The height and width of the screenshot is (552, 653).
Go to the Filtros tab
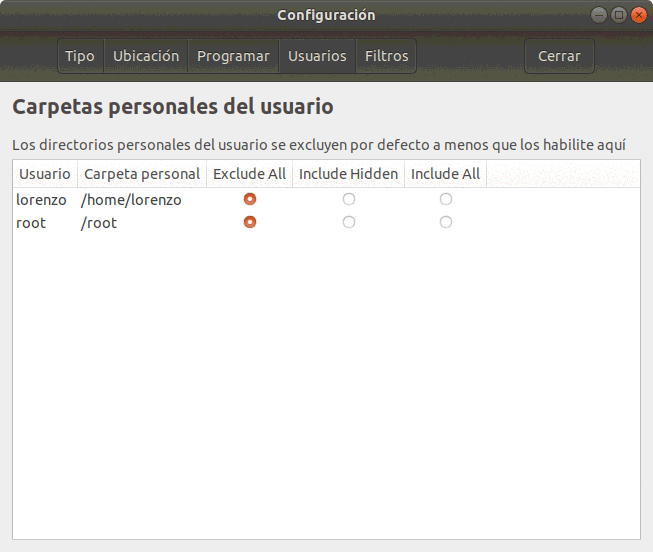(x=386, y=56)
